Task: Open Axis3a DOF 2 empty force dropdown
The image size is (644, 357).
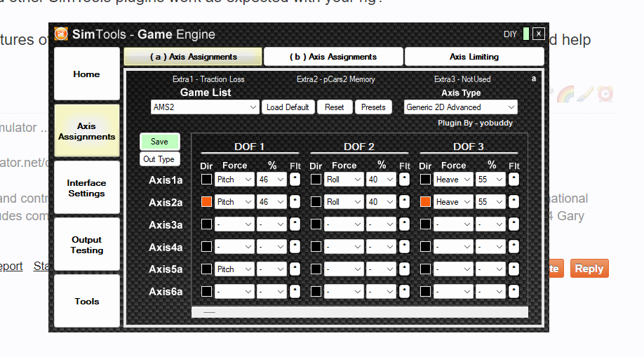Action: (x=344, y=224)
